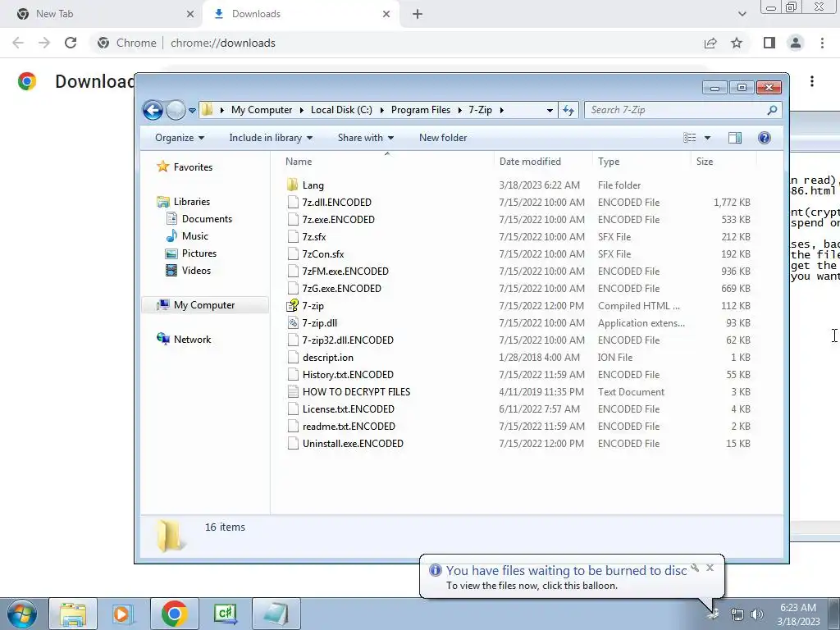The image size is (840, 630).
Task: Go back using the Explorer back arrow
Action: [153, 111]
